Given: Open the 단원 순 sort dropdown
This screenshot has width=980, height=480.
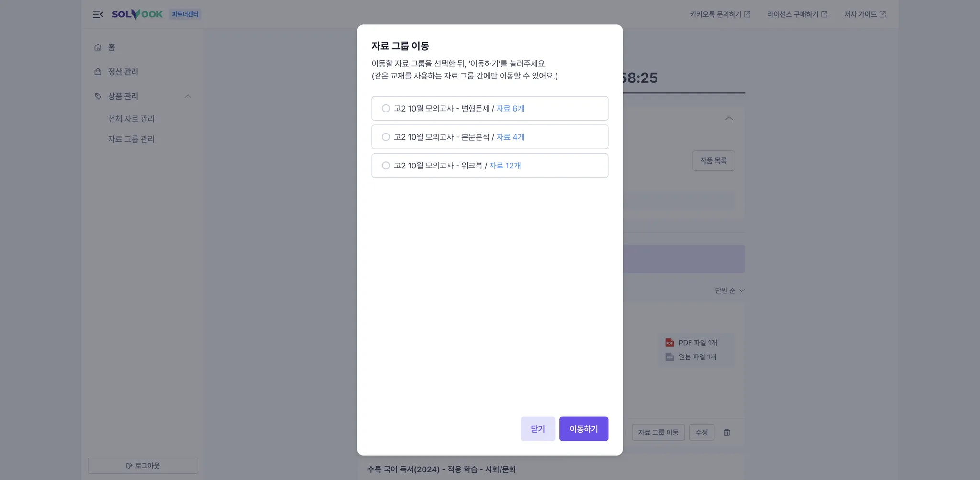Looking at the screenshot, I should pyautogui.click(x=730, y=290).
